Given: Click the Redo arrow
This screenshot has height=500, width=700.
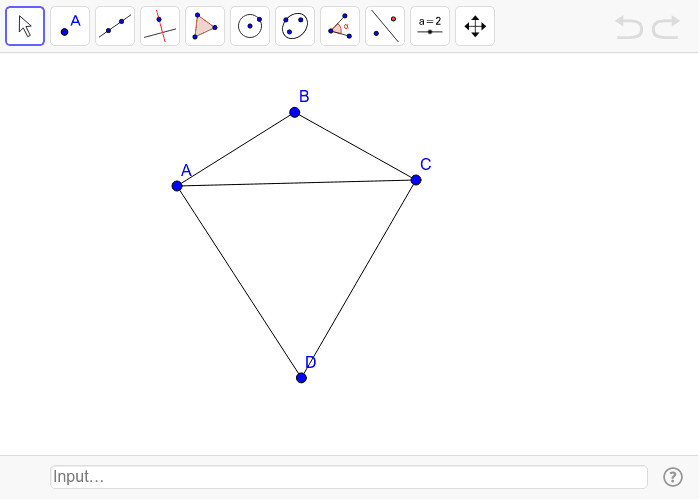Looking at the screenshot, I should click(x=666, y=27).
